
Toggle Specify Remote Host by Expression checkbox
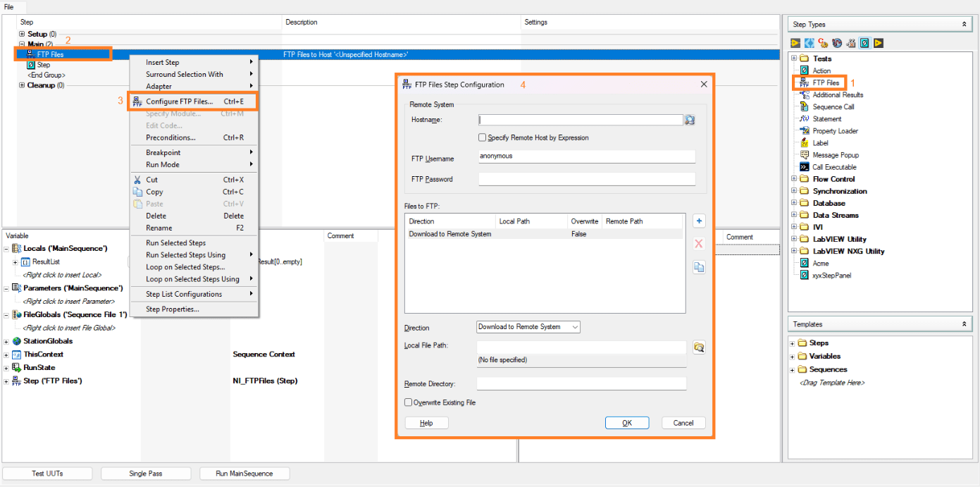[483, 137]
